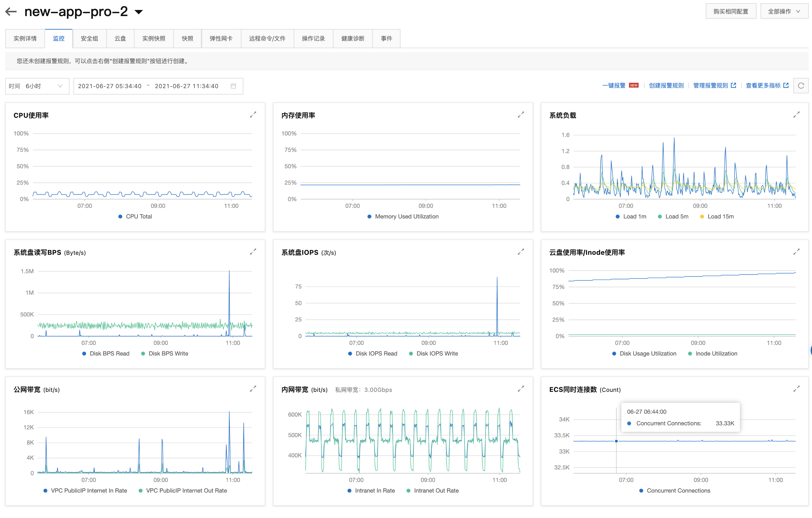The height and width of the screenshot is (518, 812).
Task: Click the 创建报警规则 link
Action: [666, 86]
